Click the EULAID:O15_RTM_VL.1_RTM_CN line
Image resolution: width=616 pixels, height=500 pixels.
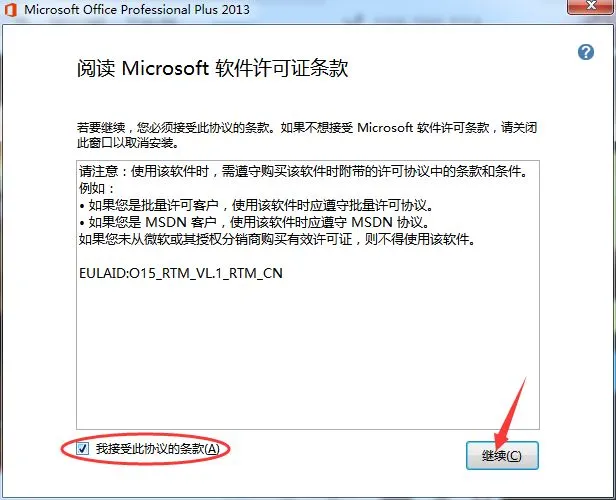pyautogui.click(x=181, y=273)
